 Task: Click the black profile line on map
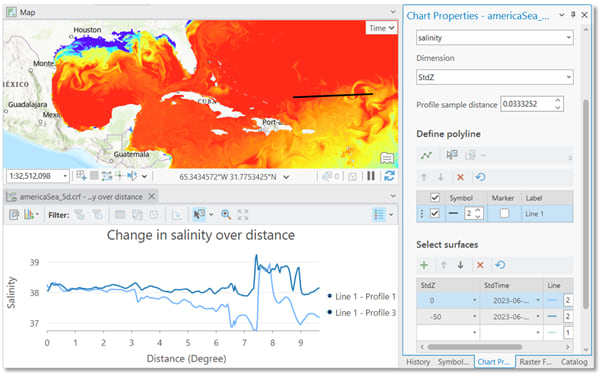click(333, 95)
